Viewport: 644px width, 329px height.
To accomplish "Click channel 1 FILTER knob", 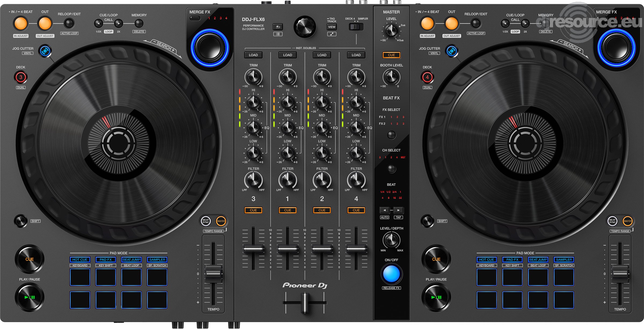I will coord(287,180).
